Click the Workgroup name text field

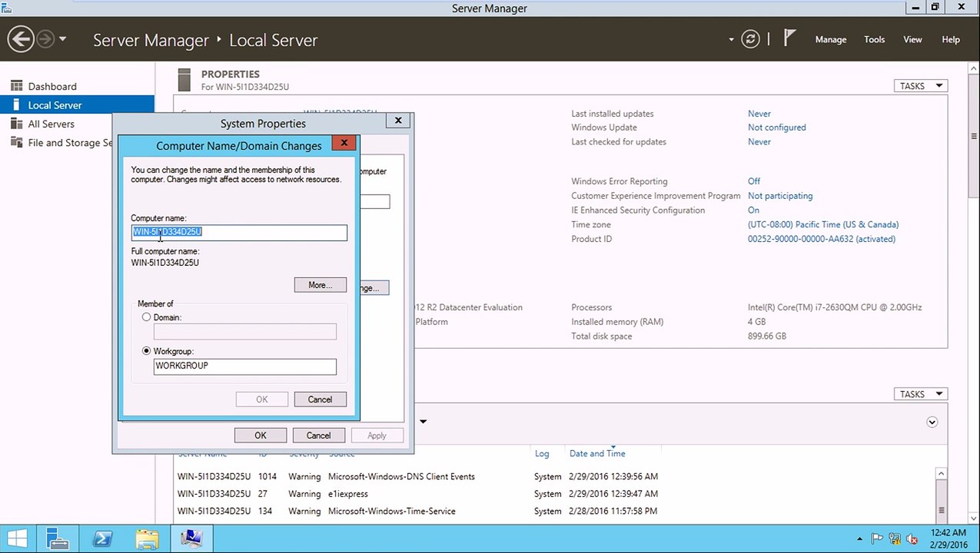245,366
